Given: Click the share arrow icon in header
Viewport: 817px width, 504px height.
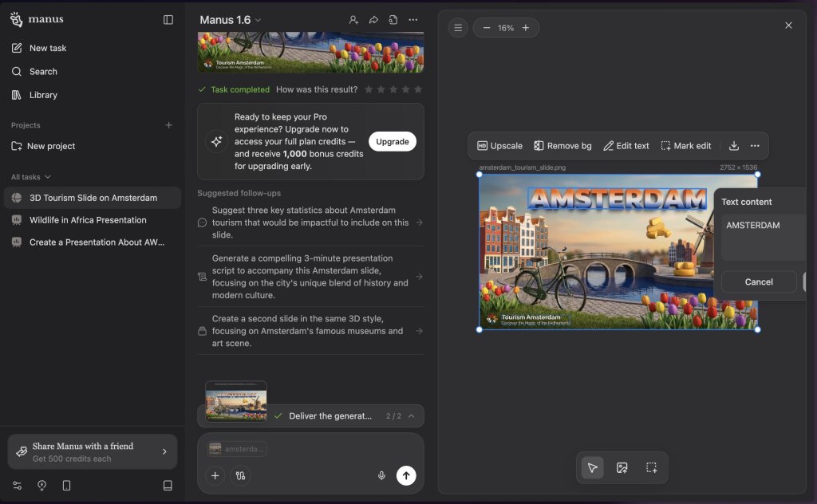Looking at the screenshot, I should tap(373, 20).
